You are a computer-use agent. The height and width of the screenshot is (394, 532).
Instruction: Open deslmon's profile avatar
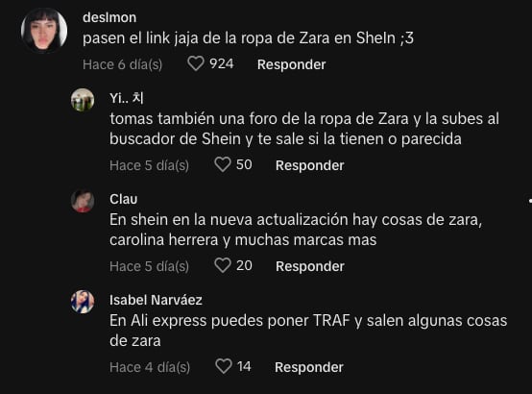[44, 31]
